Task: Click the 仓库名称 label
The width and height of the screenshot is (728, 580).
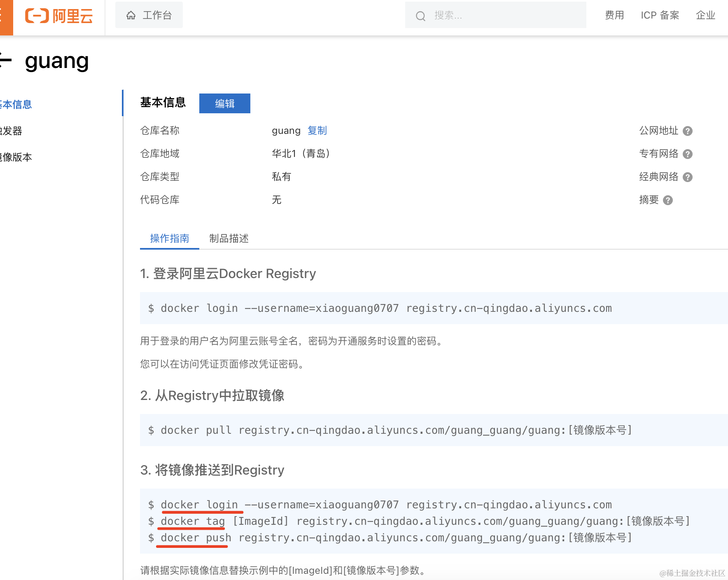Action: tap(160, 131)
